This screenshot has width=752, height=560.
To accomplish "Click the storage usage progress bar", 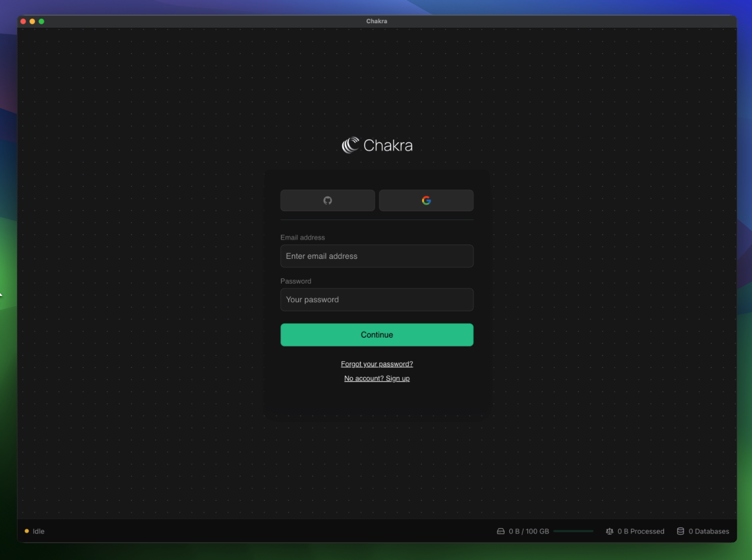I will 574,531.
